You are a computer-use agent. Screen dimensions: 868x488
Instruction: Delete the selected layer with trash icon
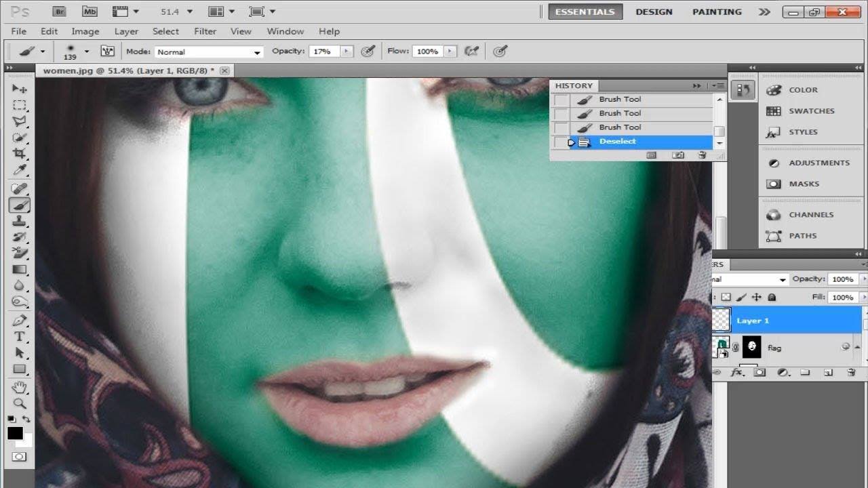851,373
